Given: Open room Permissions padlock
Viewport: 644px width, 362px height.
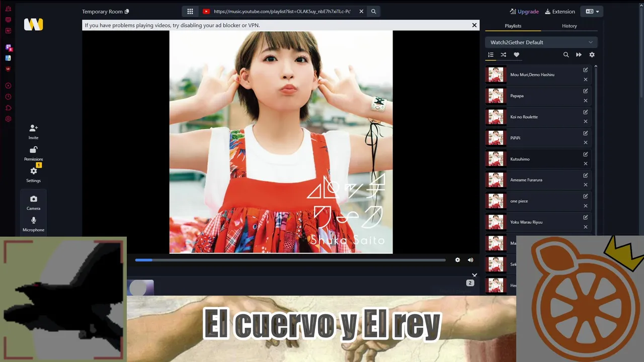Looking at the screenshot, I should [x=33, y=153].
